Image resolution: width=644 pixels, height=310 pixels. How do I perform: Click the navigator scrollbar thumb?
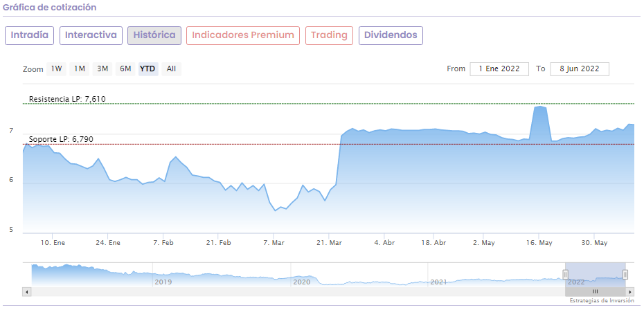pos(595,292)
